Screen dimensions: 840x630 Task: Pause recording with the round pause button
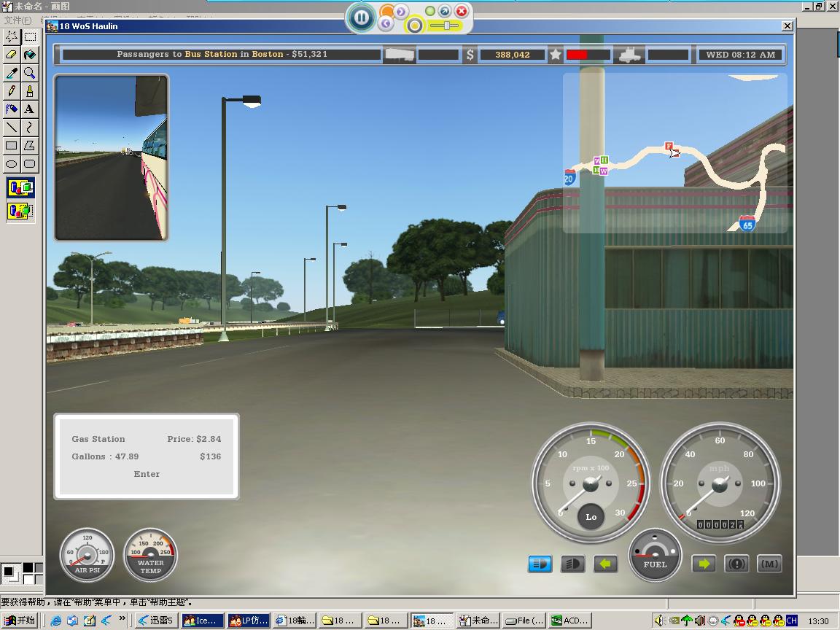coord(361,17)
